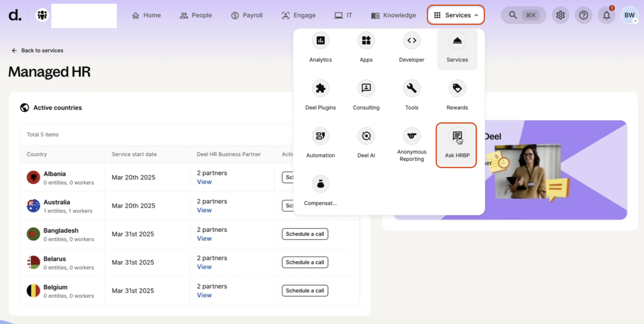View partners for Australia
The image size is (644, 324).
point(204,210)
